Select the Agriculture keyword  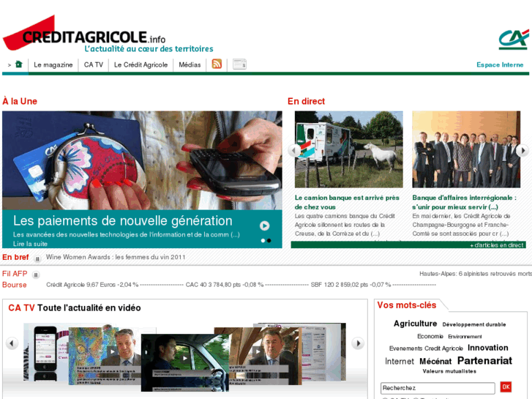coord(415,324)
